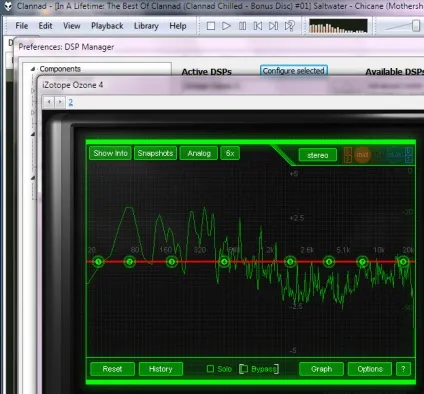This screenshot has height=394, width=424.
Task: Click the '10k' frequency label
Action: [x=379, y=250]
